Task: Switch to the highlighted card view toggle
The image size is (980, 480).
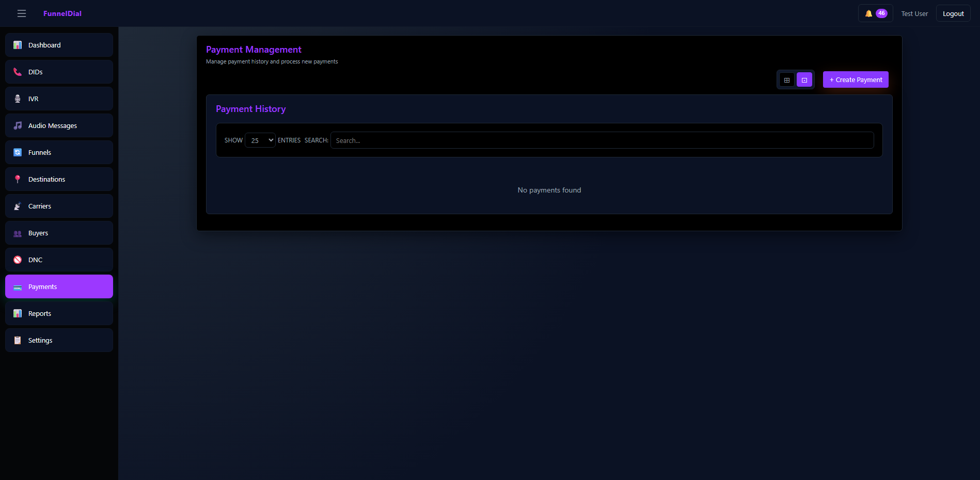Action: pyautogui.click(x=804, y=80)
